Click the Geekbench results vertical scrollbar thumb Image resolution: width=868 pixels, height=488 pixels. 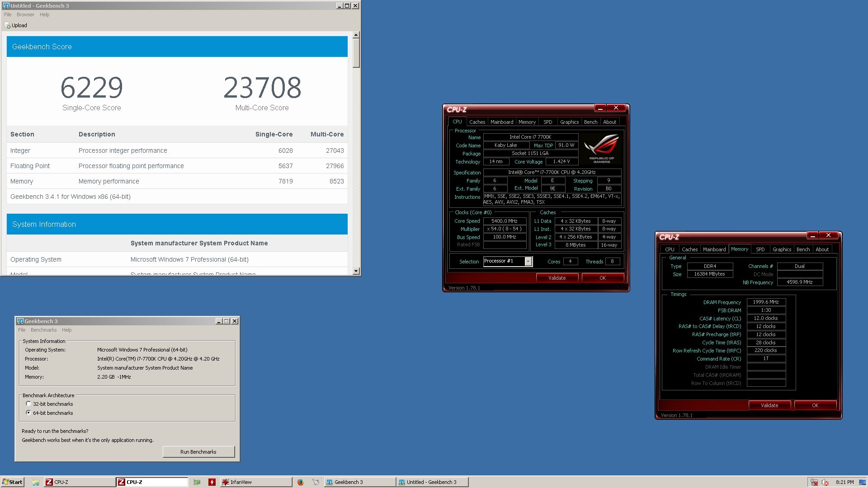point(356,53)
